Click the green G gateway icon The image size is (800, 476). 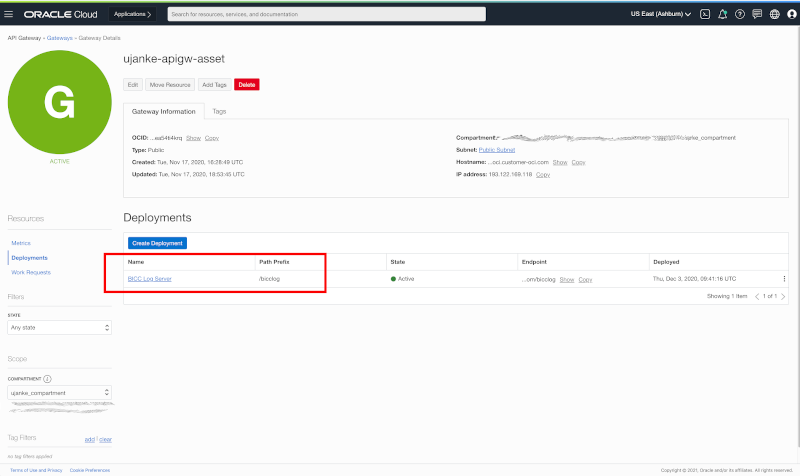60,102
